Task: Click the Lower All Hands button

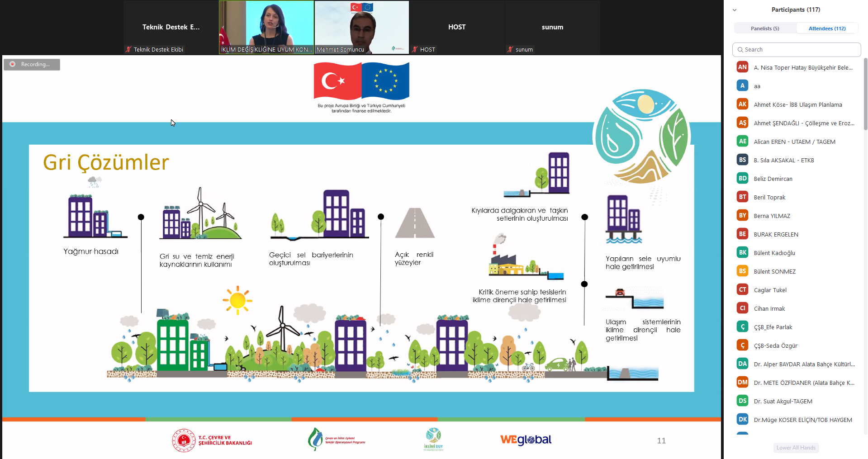Action: [796, 448]
